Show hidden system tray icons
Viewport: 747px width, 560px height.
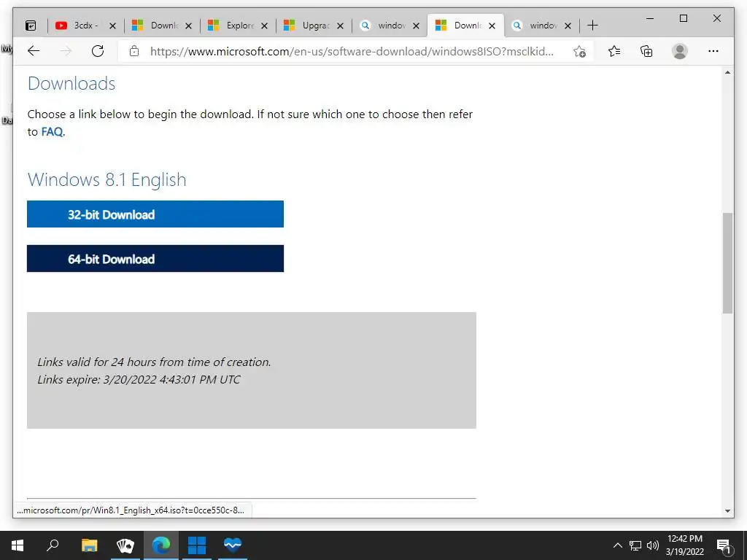pyautogui.click(x=617, y=545)
